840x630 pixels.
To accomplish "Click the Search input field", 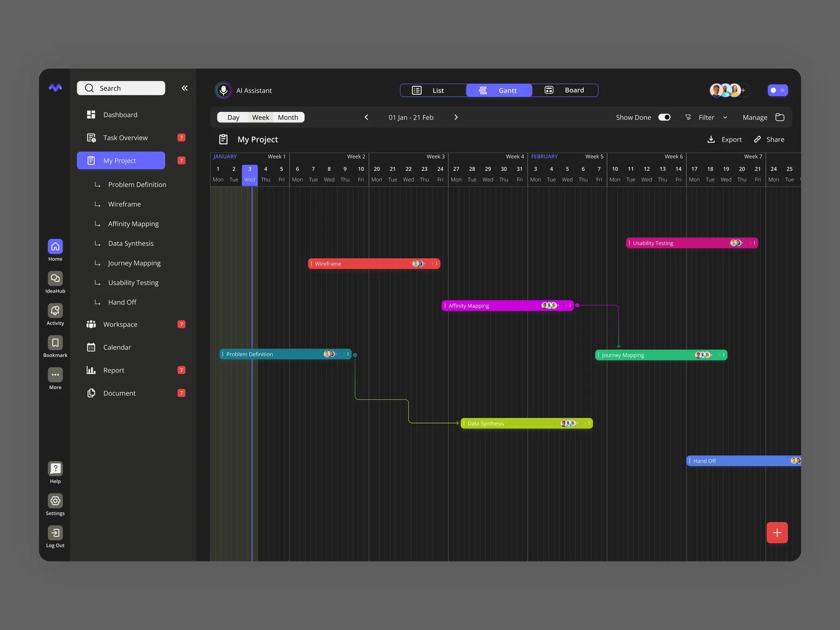I will pos(121,88).
